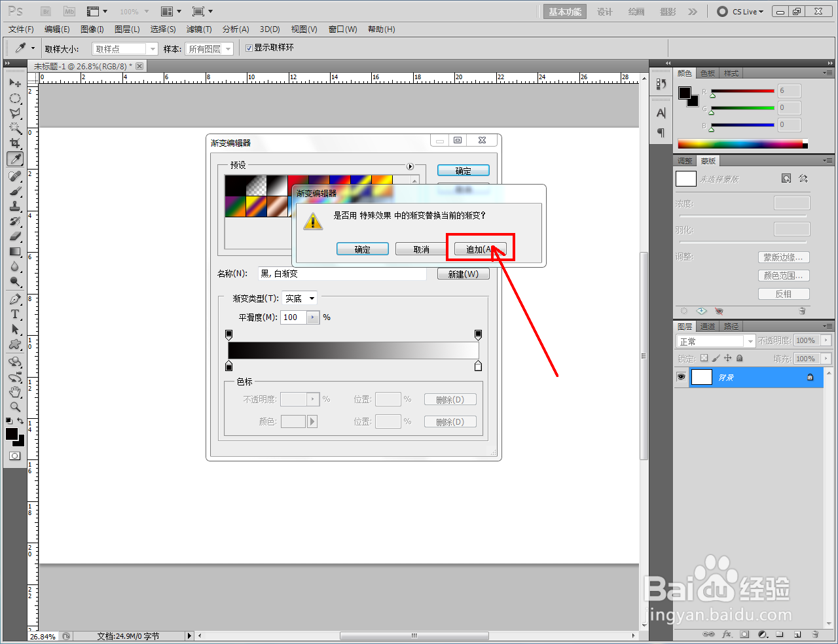This screenshot has width=838, height=644.
Task: Select the Dodge tool
Action: [x=15, y=281]
